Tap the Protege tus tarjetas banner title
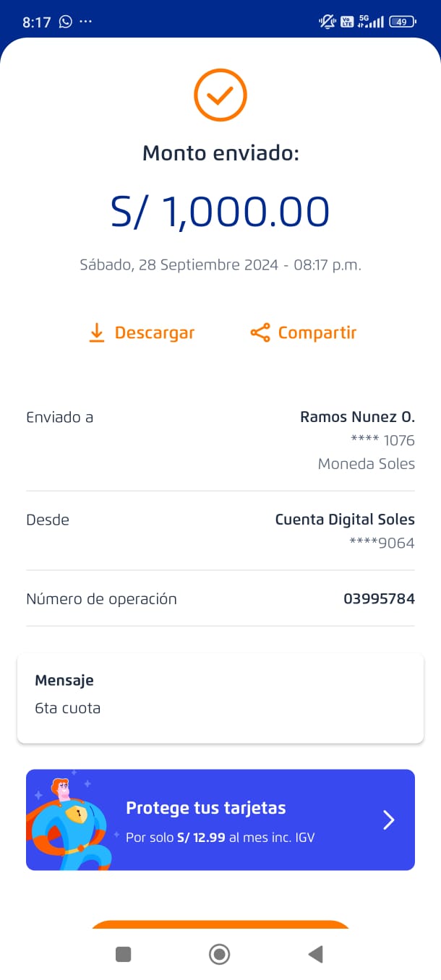This screenshot has height=980, width=441. (x=206, y=808)
